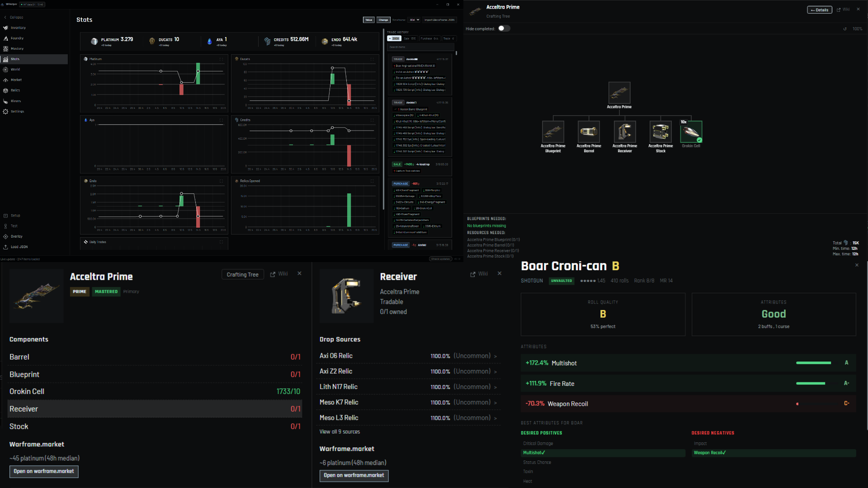Image resolution: width=868 pixels, height=488 pixels.
Task: Close the Boar Croni-can riven panel
Action: 857,265
